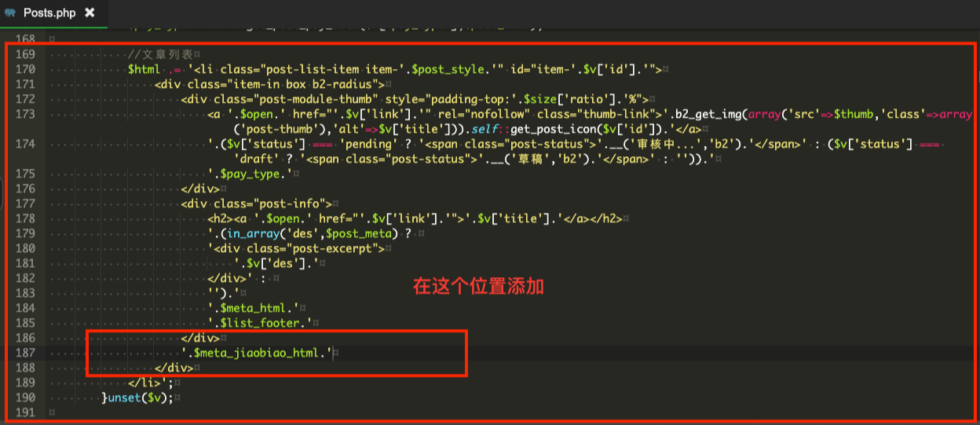Click the PHP elephant icon on tab
This screenshot has height=425, width=980.
(x=9, y=13)
